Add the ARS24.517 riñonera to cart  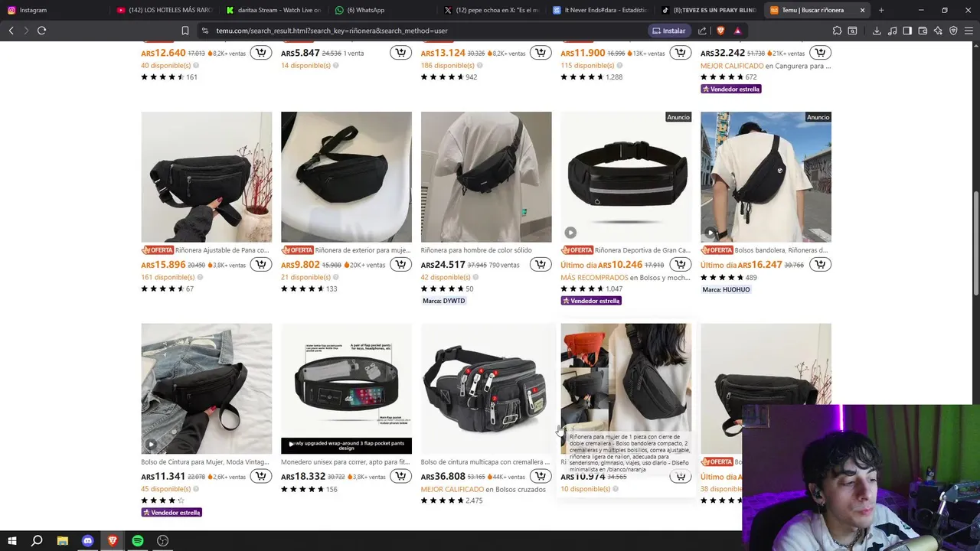[x=541, y=264]
